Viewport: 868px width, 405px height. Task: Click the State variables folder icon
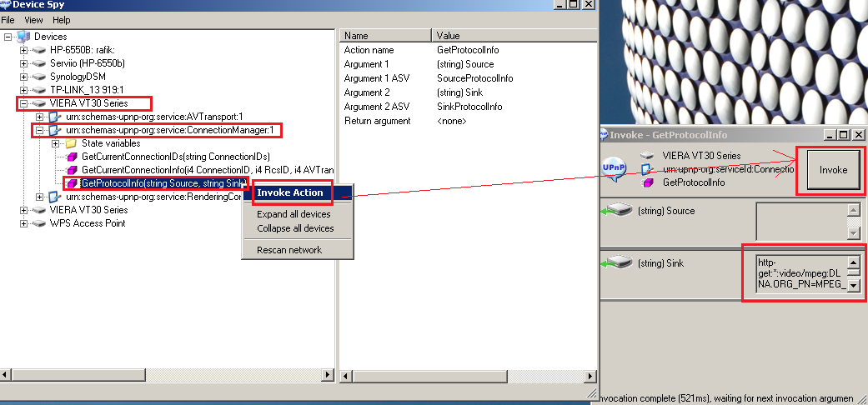click(71, 143)
